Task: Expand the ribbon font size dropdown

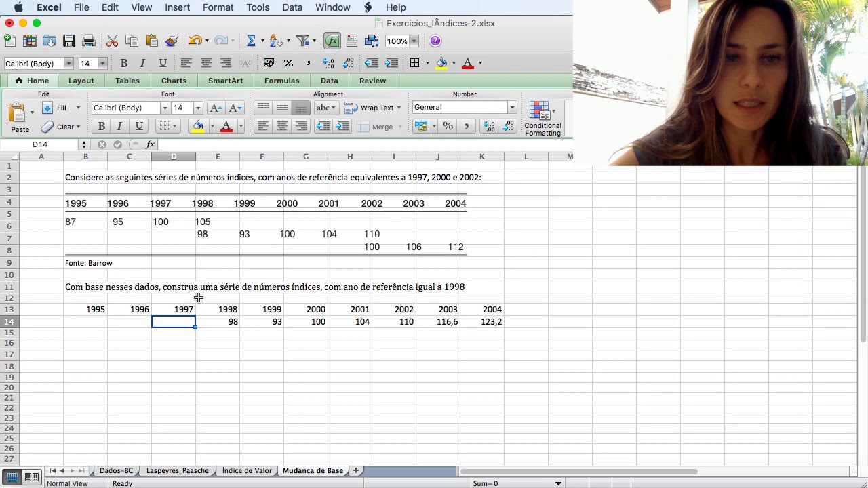Action: tap(198, 108)
